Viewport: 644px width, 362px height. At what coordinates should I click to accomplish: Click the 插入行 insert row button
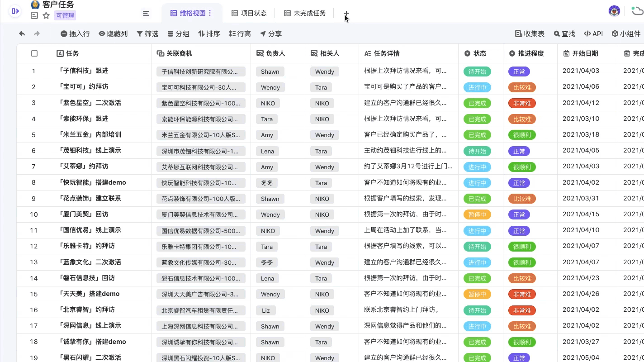click(75, 33)
